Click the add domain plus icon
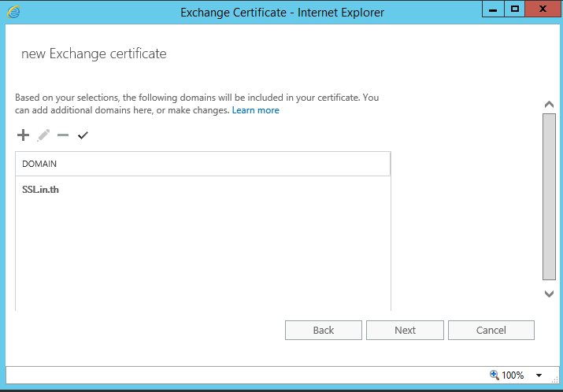 click(23, 135)
